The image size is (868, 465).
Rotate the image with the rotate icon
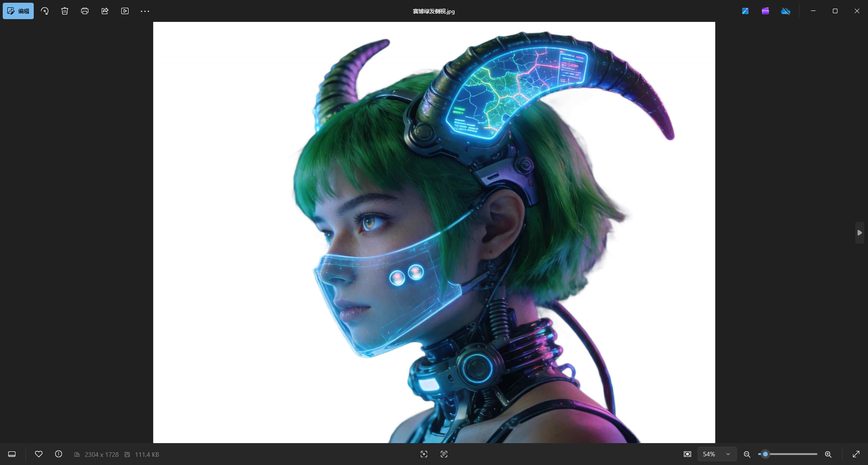click(45, 11)
